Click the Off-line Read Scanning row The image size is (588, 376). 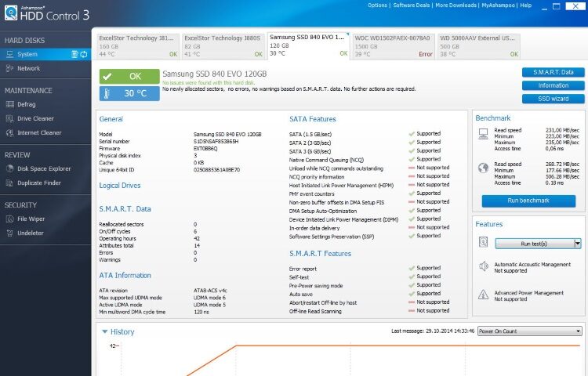[x=369, y=311]
